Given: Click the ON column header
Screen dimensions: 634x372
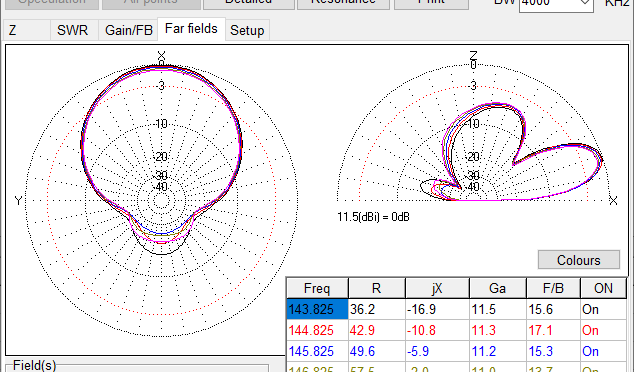Looking at the screenshot, I should pyautogui.click(x=603, y=288).
